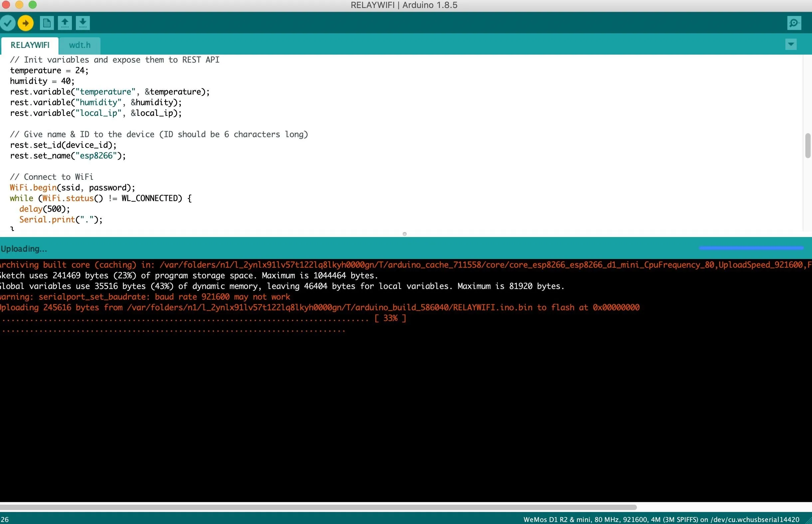Open the tab options dropdown arrow
This screenshot has width=812, height=524.
[x=791, y=44]
